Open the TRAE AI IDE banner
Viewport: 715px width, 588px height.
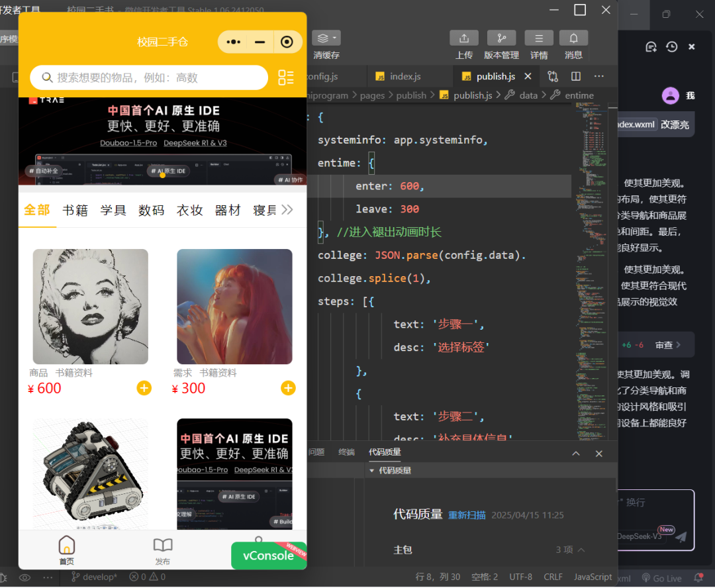point(162,140)
